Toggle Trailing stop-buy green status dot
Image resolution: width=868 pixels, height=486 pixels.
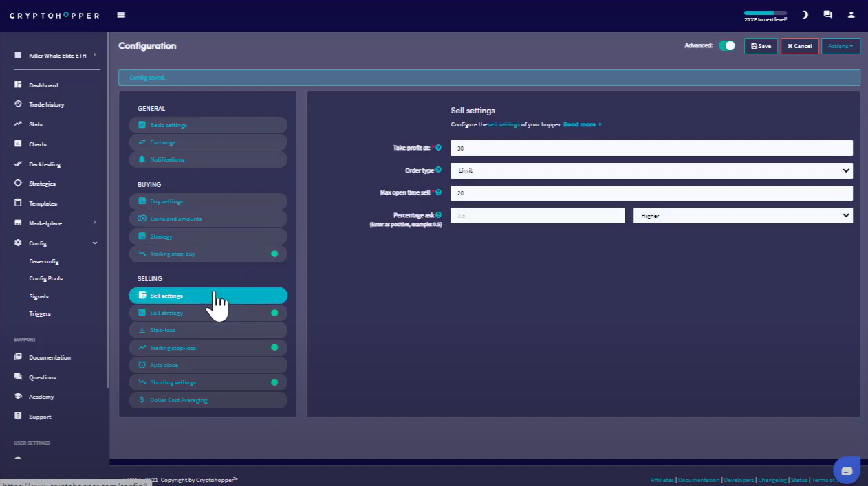point(274,254)
